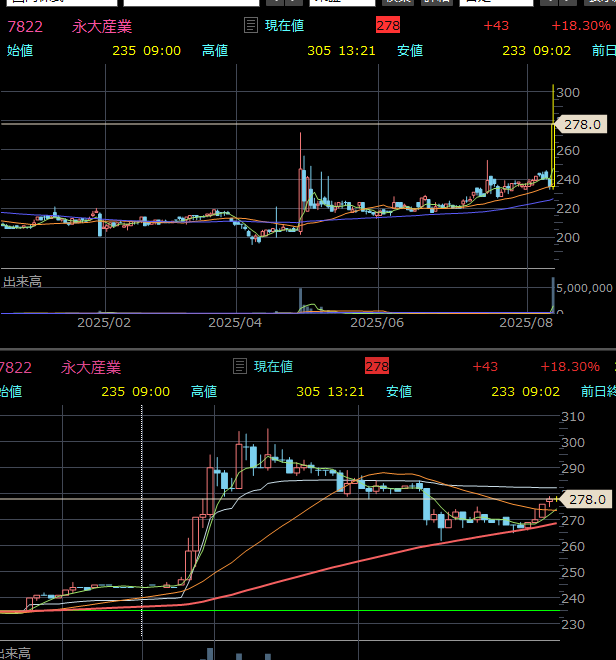Open the document icon in the lower chart header
The image size is (616, 660).
[240, 366]
